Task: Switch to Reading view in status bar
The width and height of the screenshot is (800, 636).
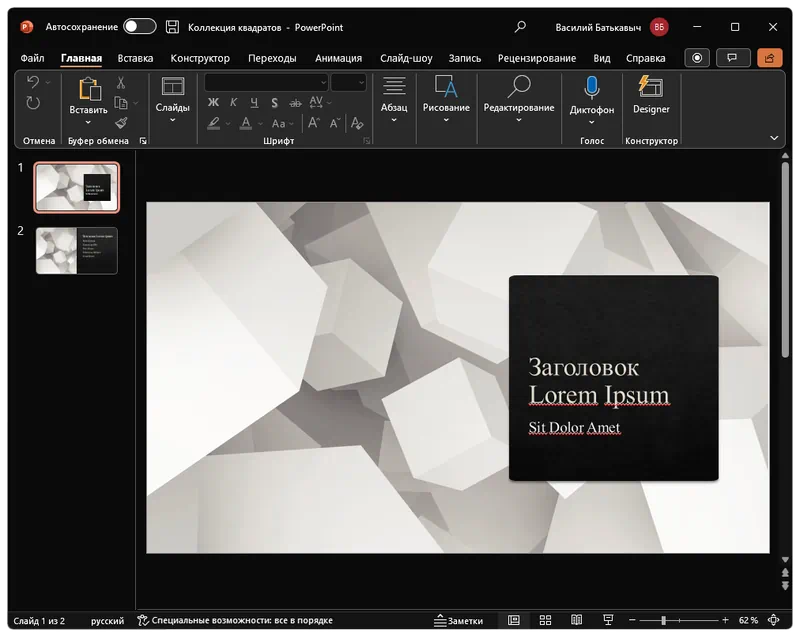Action: pos(577,620)
